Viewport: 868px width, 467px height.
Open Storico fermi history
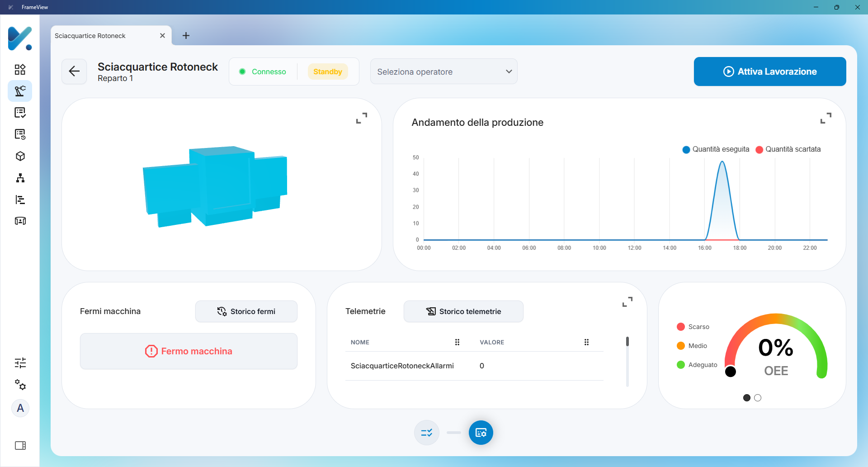click(246, 311)
